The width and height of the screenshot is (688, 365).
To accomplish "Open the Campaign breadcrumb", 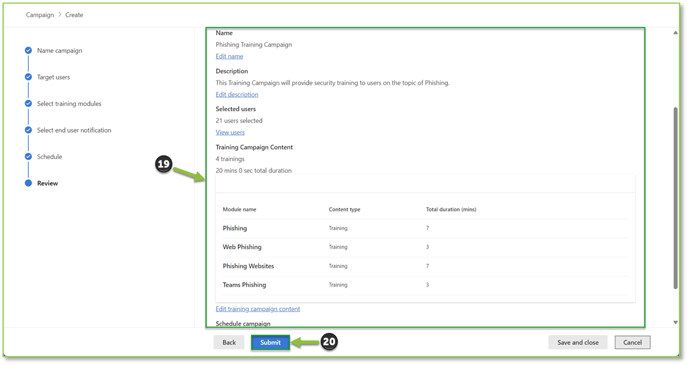I will pyautogui.click(x=40, y=15).
